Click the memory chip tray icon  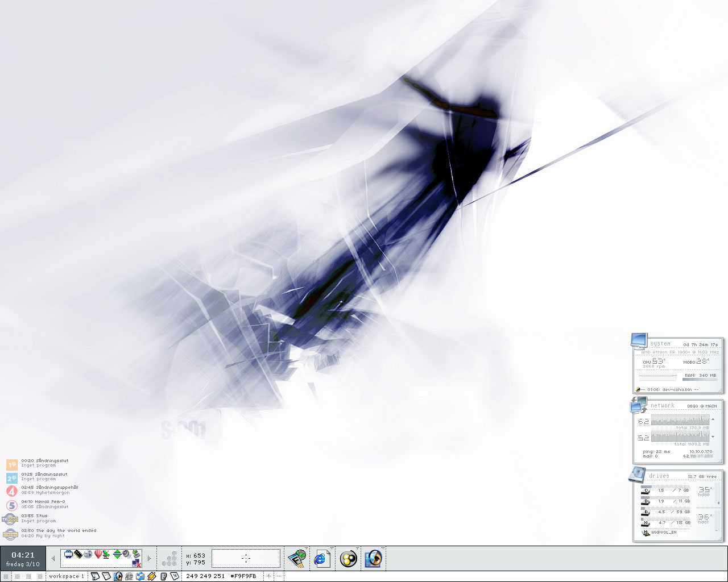coord(77,554)
